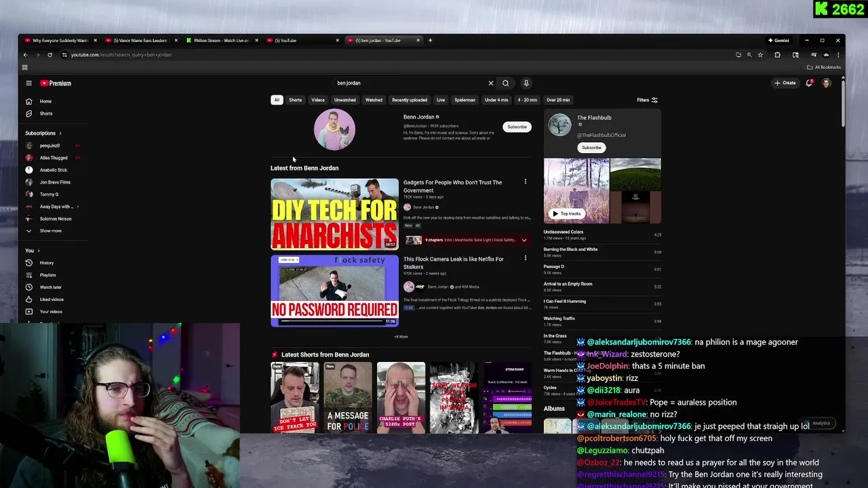Select the Recently uploaded filter chip
The width and height of the screenshot is (868, 488).
pyautogui.click(x=410, y=100)
